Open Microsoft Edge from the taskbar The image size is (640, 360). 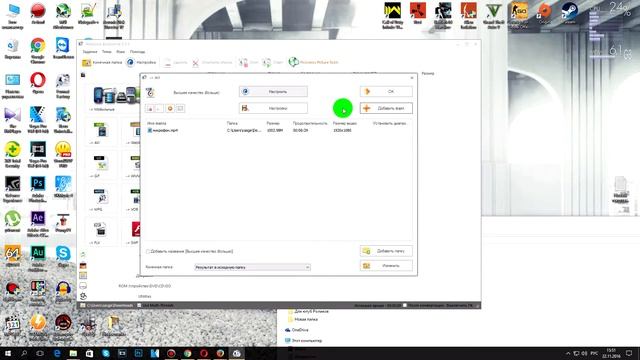57,353
